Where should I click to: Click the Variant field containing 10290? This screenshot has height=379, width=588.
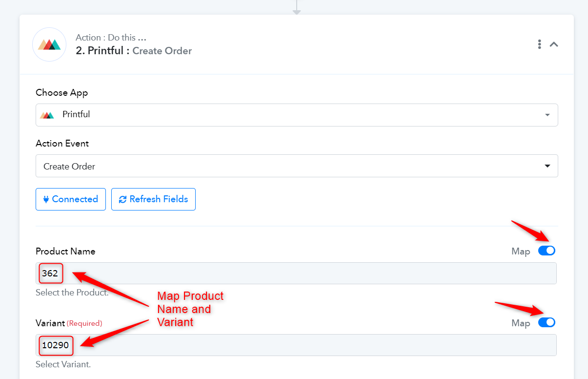click(296, 345)
